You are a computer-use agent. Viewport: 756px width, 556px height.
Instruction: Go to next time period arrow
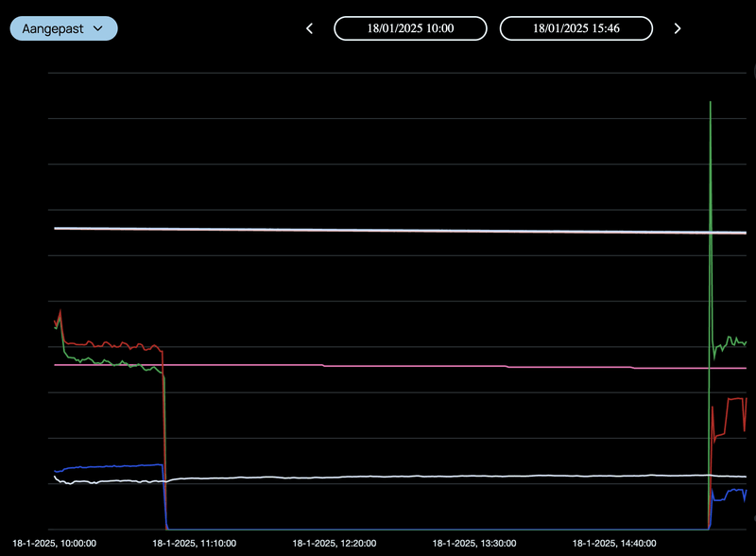(x=678, y=29)
